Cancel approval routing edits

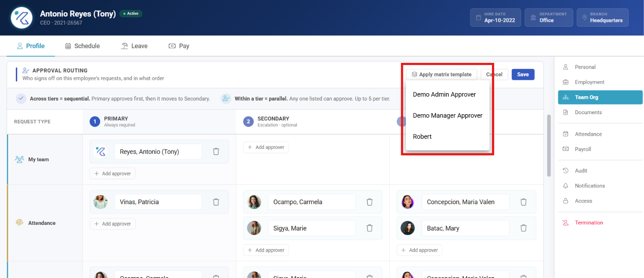pyautogui.click(x=494, y=75)
